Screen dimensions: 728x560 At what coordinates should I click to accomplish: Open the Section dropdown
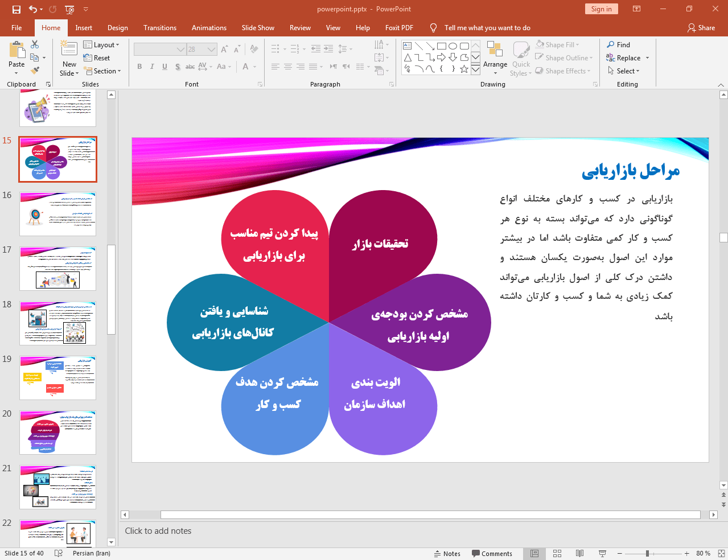click(103, 71)
